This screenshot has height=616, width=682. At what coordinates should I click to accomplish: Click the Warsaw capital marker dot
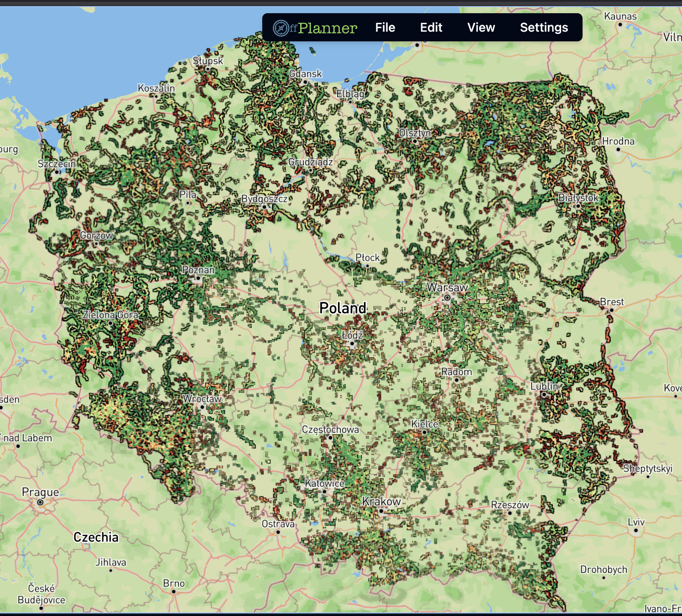tap(447, 298)
